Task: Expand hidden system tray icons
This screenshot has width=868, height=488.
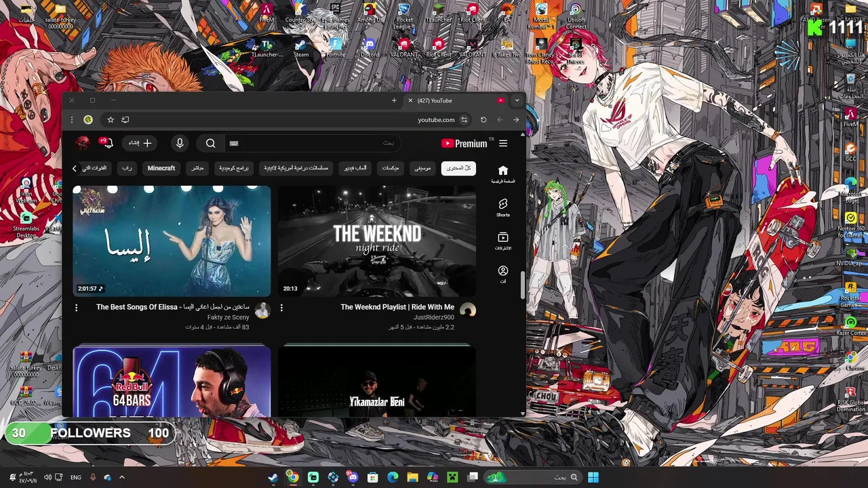Action: click(122, 477)
